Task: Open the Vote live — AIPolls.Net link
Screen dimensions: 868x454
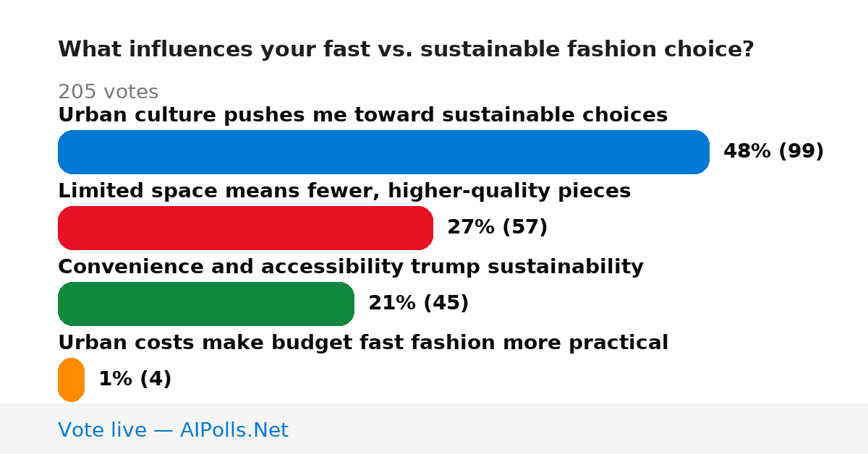Action: (173, 430)
